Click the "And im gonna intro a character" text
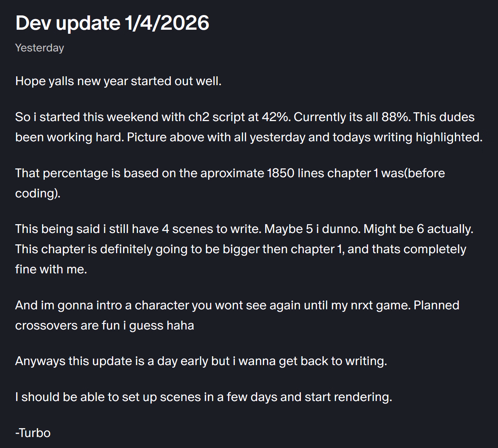 tap(103, 305)
